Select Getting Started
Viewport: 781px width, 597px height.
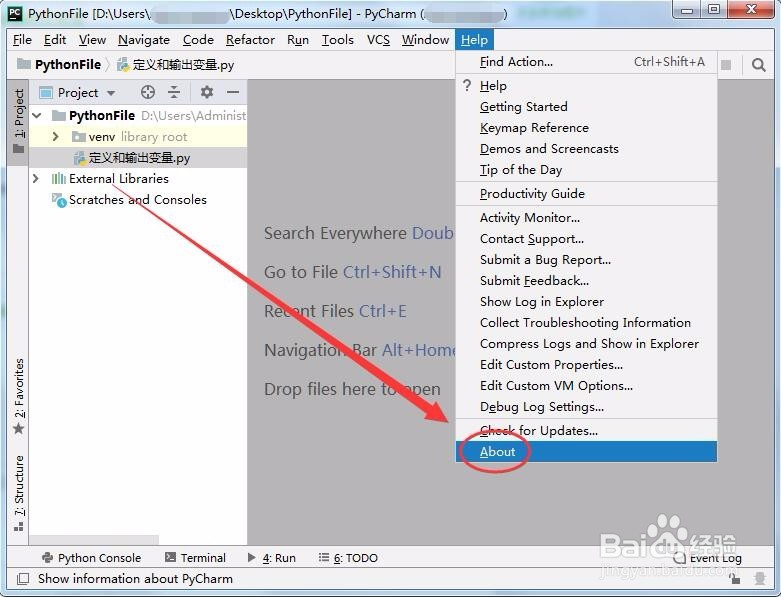click(x=586, y=107)
